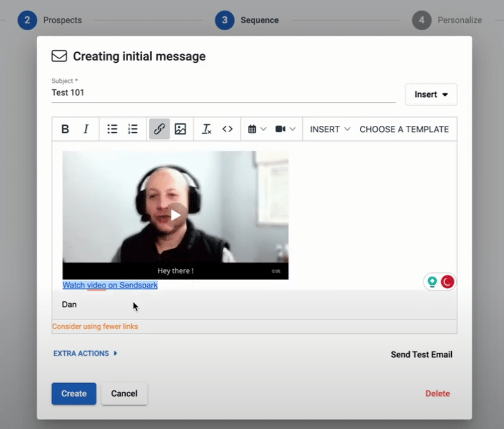Cancel creating the message
This screenshot has height=429, width=504.
[x=124, y=394]
